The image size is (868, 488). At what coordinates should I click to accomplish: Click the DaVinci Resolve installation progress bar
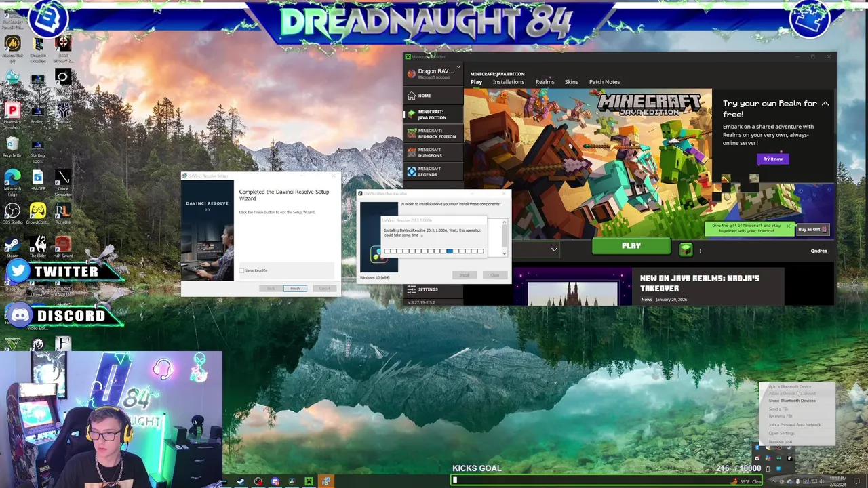tap(434, 251)
